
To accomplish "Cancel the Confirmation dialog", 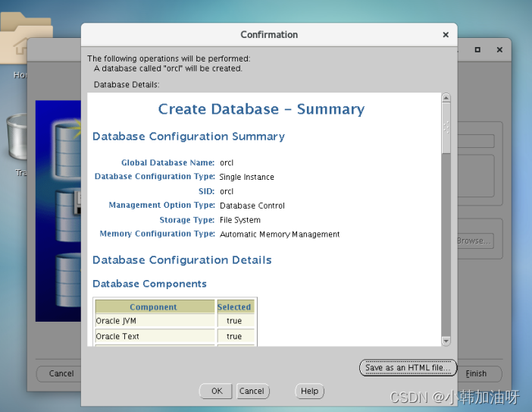I will click(252, 391).
